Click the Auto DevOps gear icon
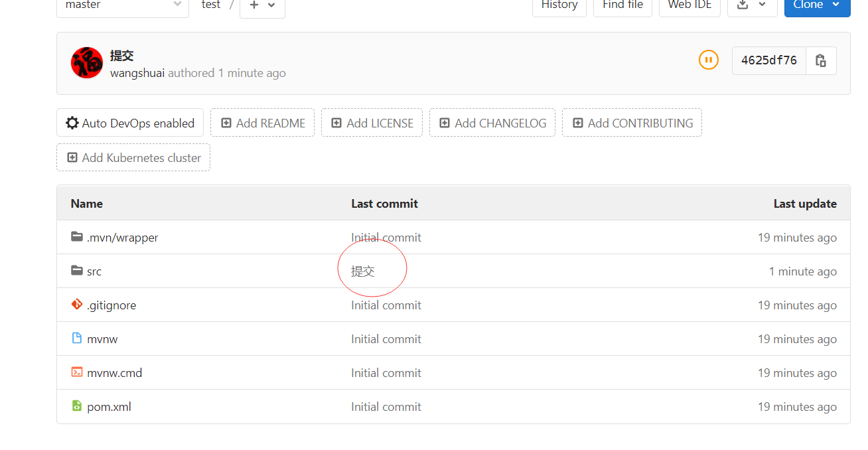The image size is (868, 450). pos(72,123)
